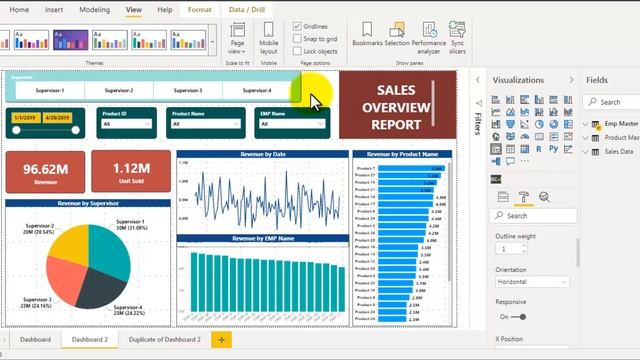Open the Data / Drill ribbon tab

click(247, 9)
